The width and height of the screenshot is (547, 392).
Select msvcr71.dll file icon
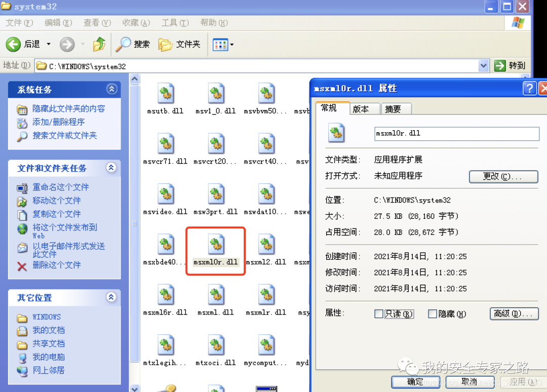click(166, 144)
